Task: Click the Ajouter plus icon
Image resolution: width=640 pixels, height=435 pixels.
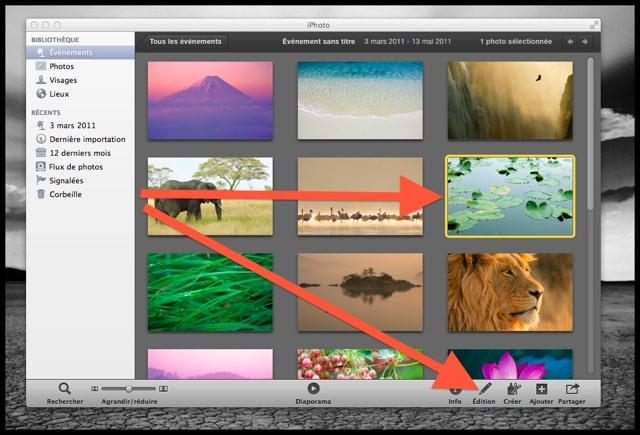Action: click(x=541, y=389)
